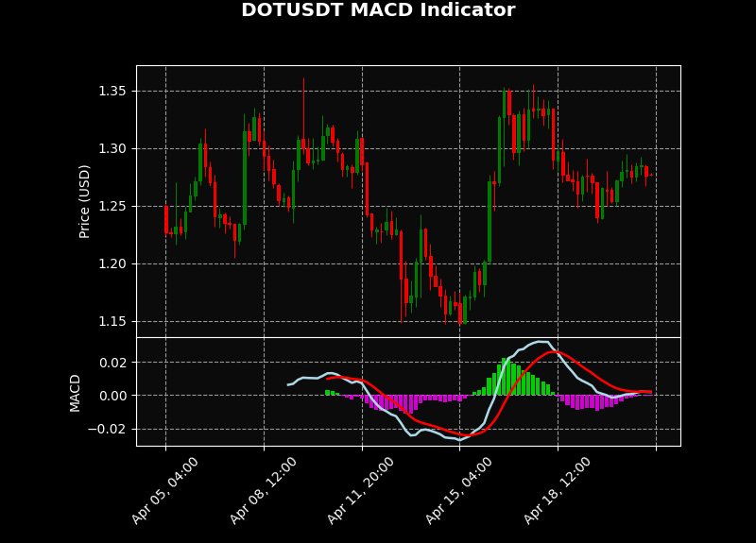This screenshot has height=543, width=756.
Task: Click the peak of the red signal line
Action: tap(555, 352)
